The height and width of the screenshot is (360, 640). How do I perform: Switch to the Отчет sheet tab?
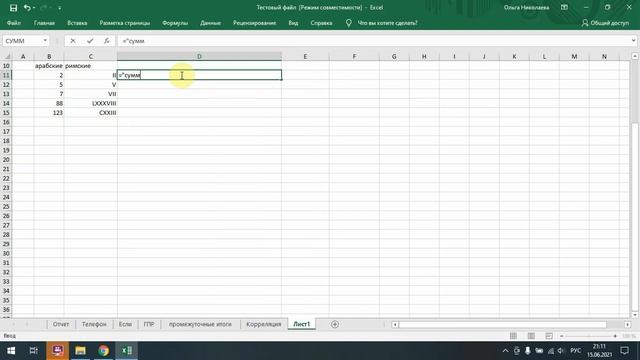pos(61,324)
